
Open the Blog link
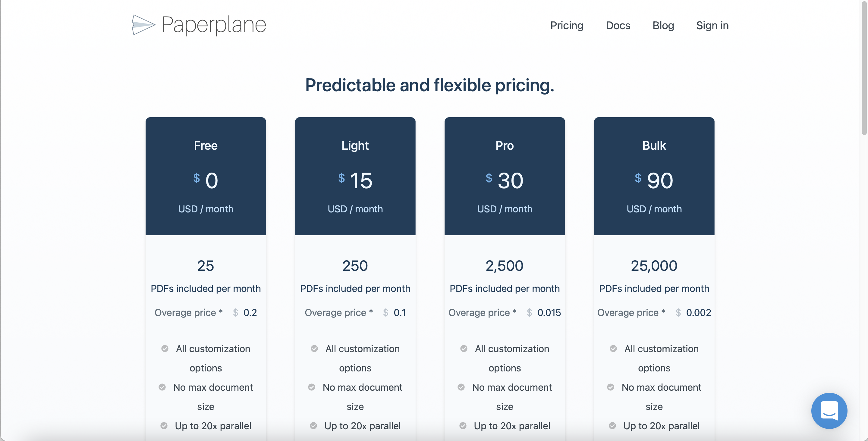pyautogui.click(x=663, y=26)
